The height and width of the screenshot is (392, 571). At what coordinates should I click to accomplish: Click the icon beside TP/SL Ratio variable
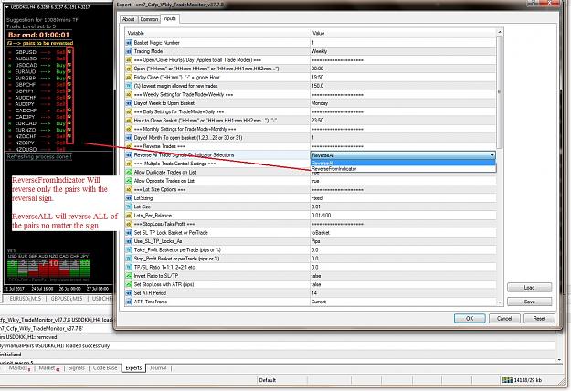[129, 267]
